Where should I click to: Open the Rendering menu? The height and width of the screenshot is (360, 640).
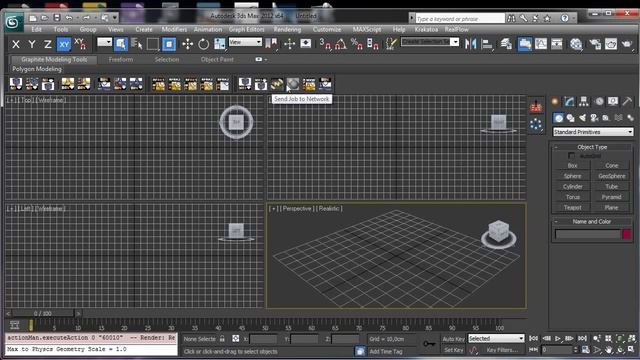287,29
